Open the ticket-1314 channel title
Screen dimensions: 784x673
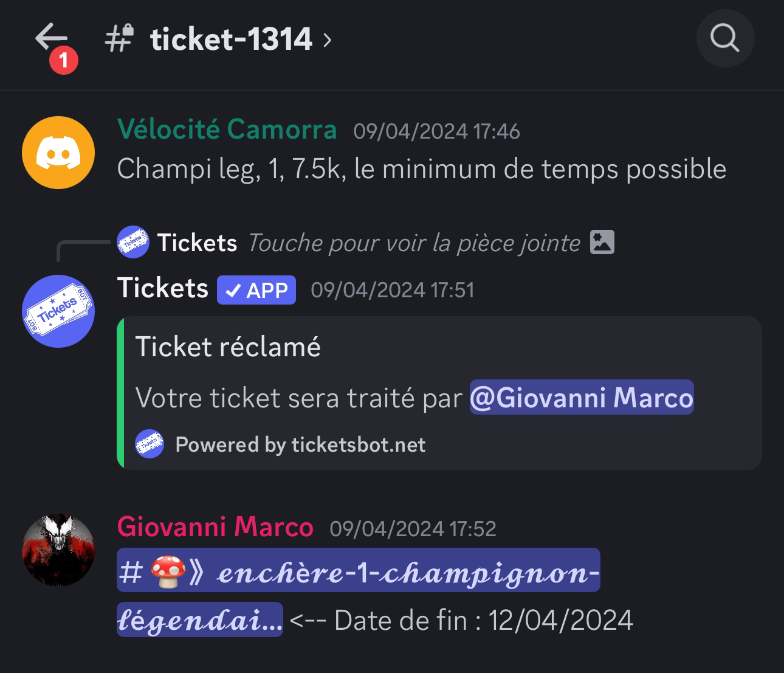click(231, 40)
